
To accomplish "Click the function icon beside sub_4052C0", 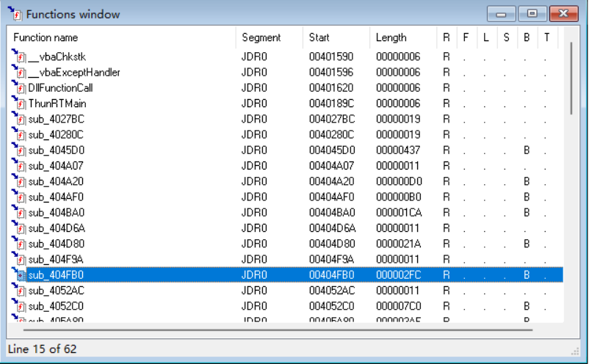I will 19,306.
